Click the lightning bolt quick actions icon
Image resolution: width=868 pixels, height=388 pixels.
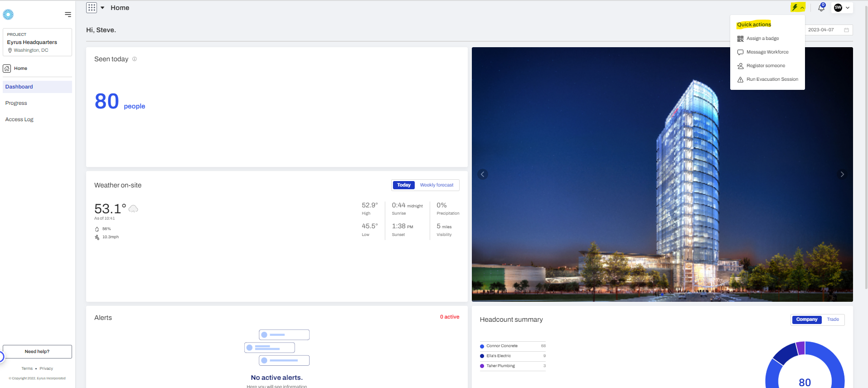pyautogui.click(x=795, y=7)
